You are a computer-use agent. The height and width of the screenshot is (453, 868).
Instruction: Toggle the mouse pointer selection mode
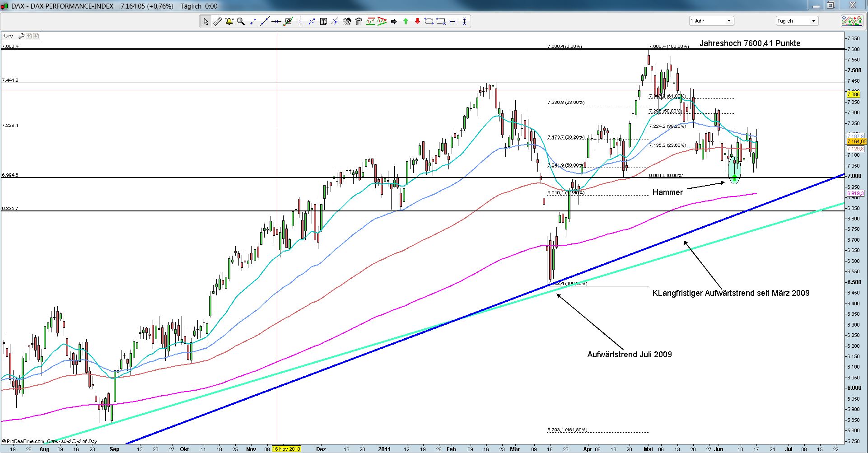(x=206, y=21)
